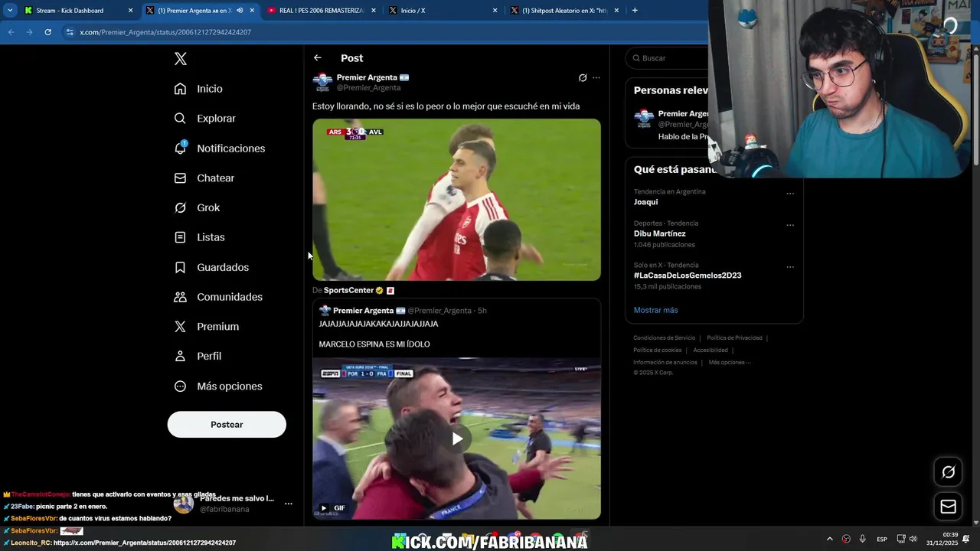Open Guardados bookmarks

(211, 267)
